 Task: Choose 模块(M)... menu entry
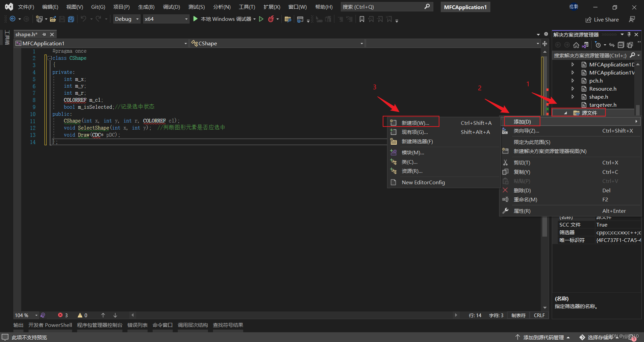[443, 152]
